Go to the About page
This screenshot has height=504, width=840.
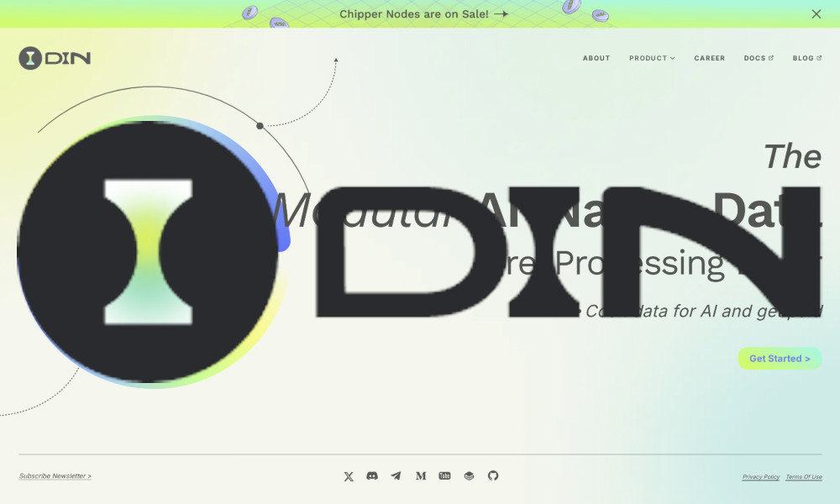596,58
